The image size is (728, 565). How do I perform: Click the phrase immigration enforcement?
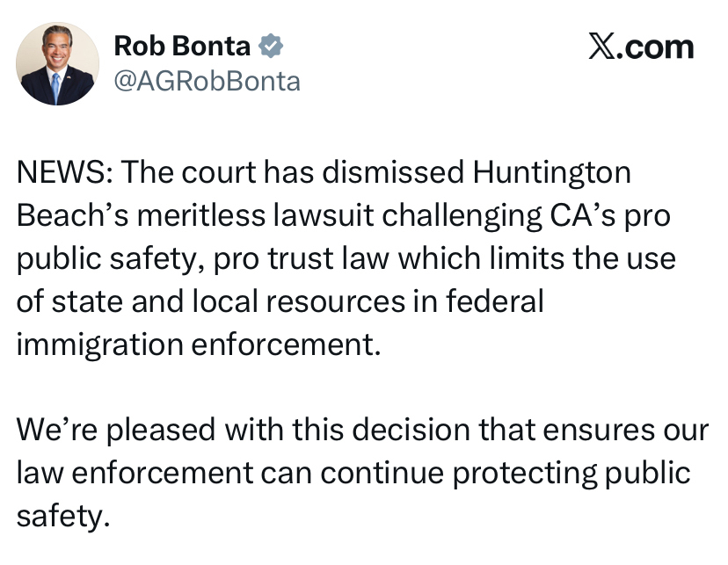click(200, 344)
